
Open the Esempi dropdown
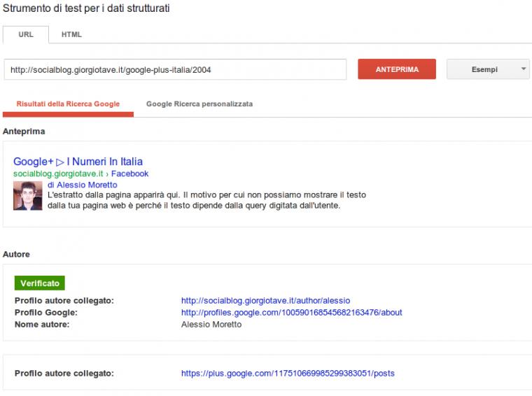pos(488,69)
